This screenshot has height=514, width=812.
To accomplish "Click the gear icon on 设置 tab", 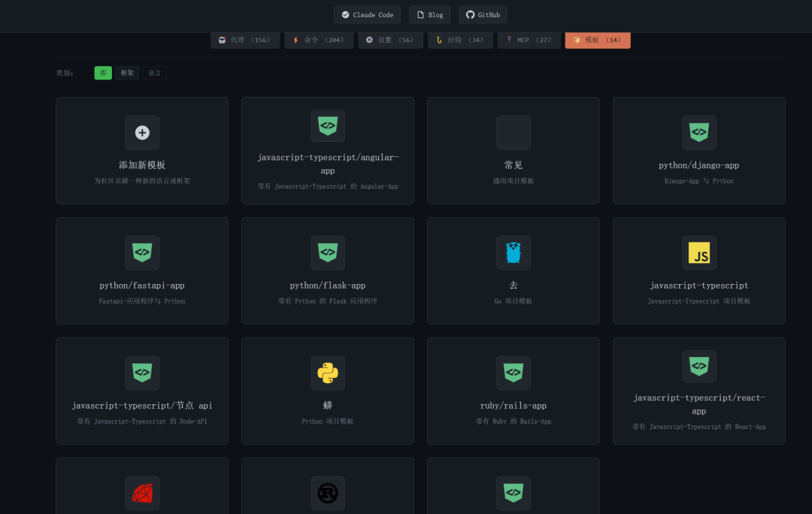I will [x=369, y=40].
